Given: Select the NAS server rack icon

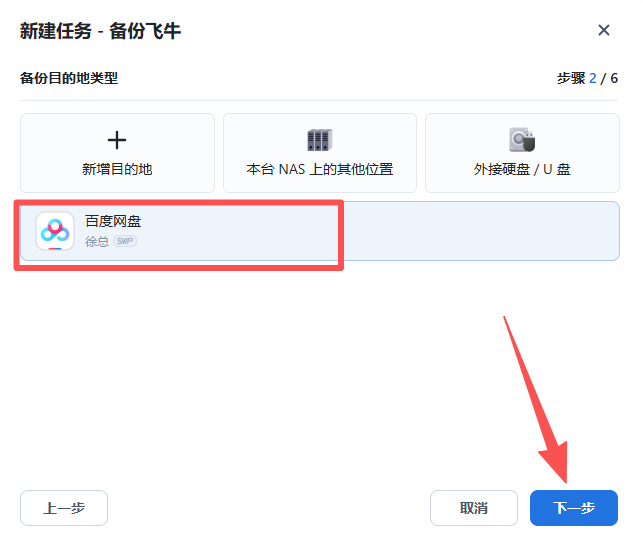Looking at the screenshot, I should coord(320,140).
